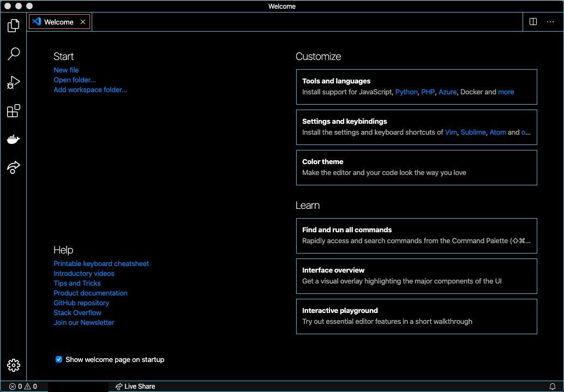Open the Search view icon
Image resolution: width=564 pixels, height=392 pixels.
click(x=13, y=53)
